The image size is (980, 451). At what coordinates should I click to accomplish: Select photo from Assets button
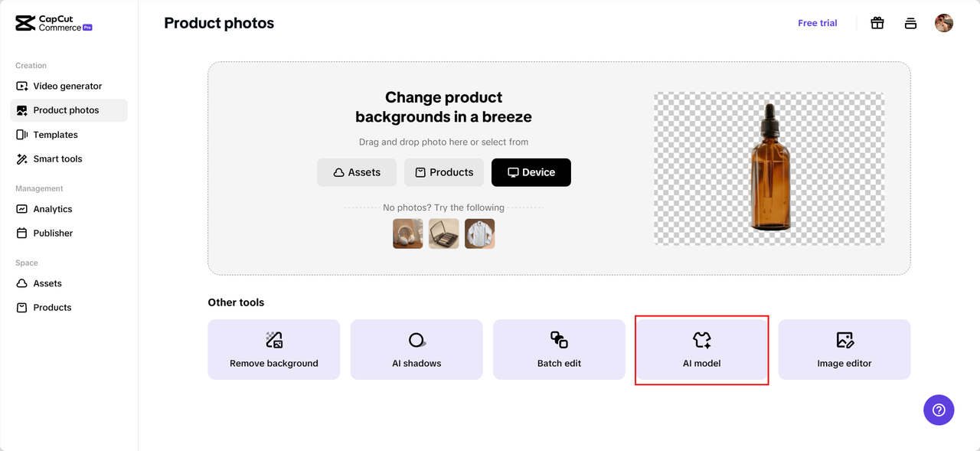[357, 172]
